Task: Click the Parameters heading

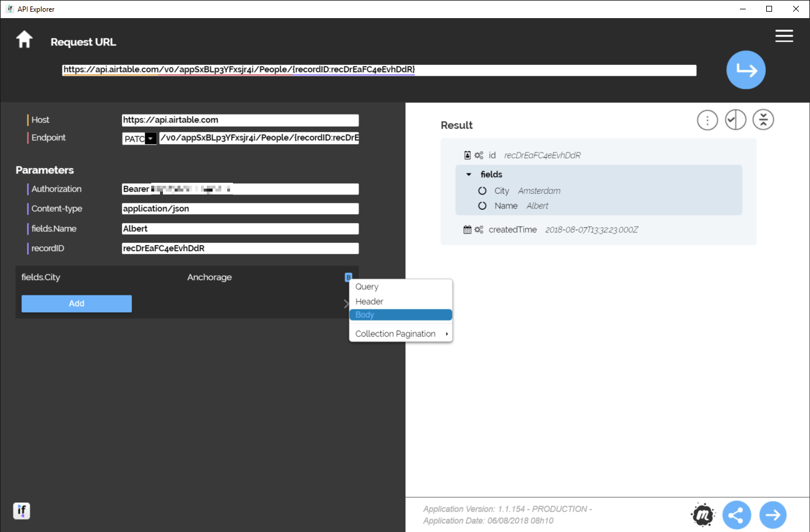Action: 45,171
